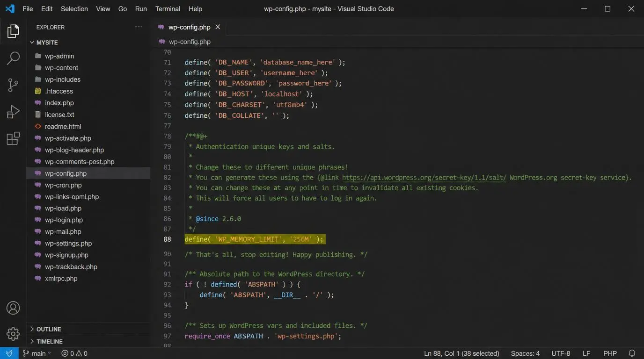This screenshot has width=644, height=359.
Task: Open errors and warnings count in status bar
Action: point(74,353)
